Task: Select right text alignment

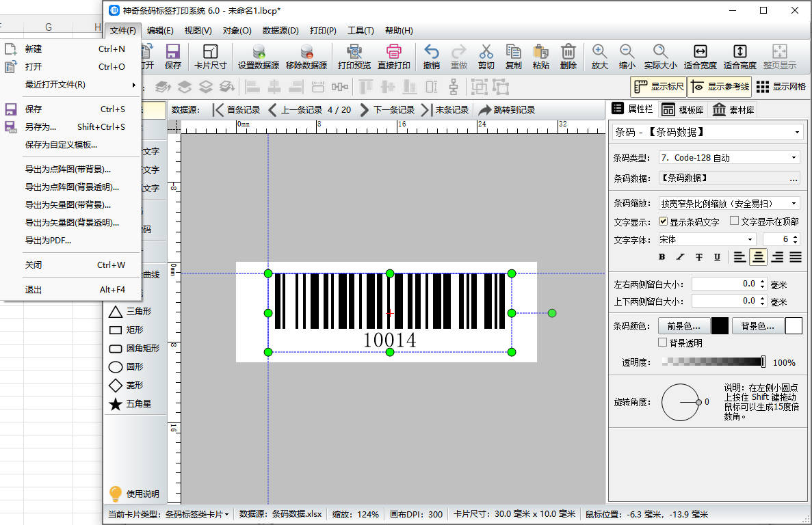Action: 777,257
